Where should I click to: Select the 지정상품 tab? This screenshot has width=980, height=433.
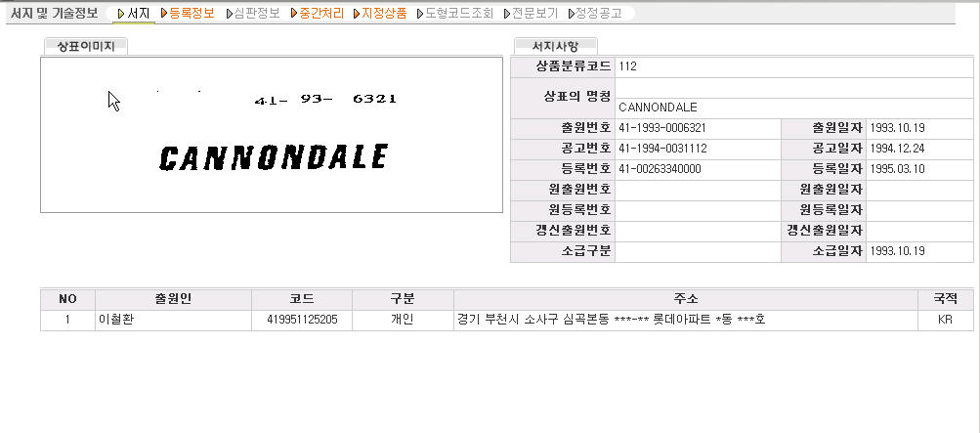pos(384,13)
